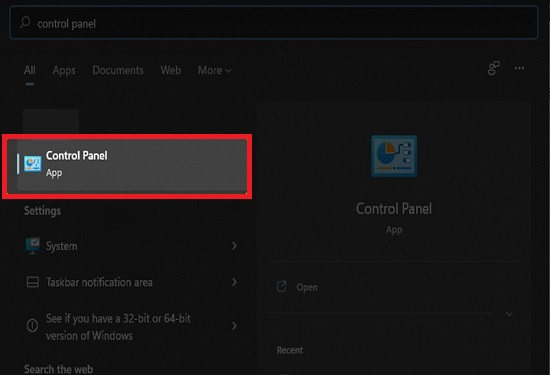Image resolution: width=550 pixels, height=375 pixels.
Task: Switch to the Apps tab
Action: tap(64, 71)
